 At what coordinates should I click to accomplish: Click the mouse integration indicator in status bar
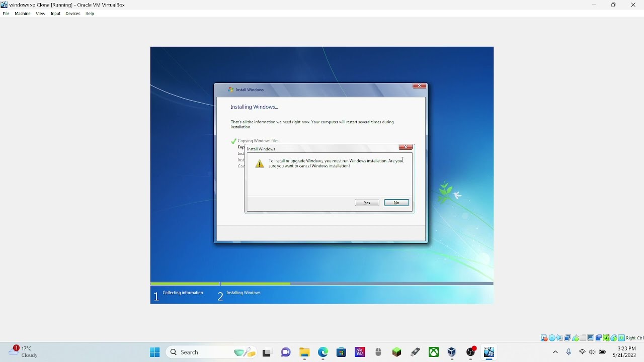point(614,338)
